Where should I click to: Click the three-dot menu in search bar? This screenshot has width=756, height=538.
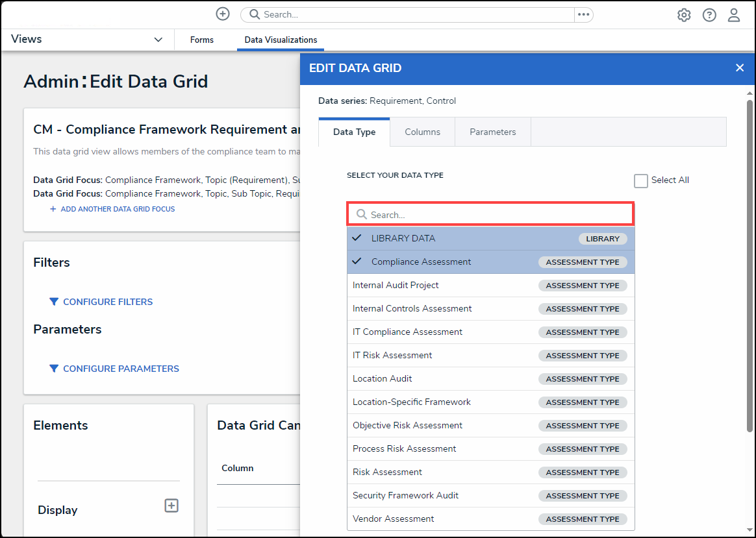coord(583,14)
